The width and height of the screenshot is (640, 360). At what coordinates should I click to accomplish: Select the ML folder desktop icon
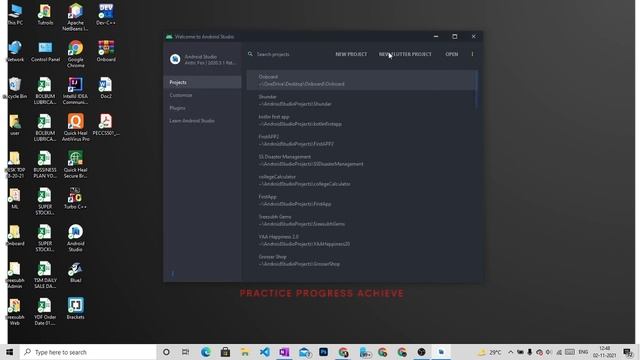tap(15, 198)
